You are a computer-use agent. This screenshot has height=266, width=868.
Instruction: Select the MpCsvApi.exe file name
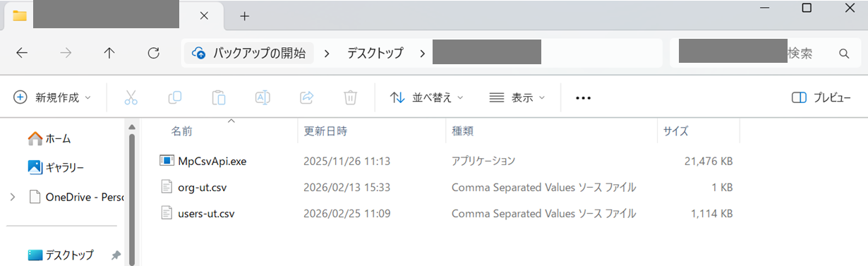point(212,161)
